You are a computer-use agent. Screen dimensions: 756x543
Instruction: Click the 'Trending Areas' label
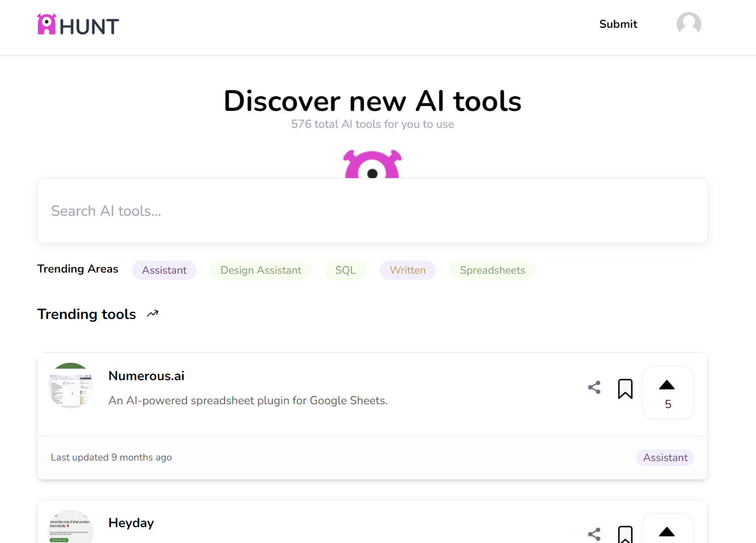pyautogui.click(x=78, y=269)
